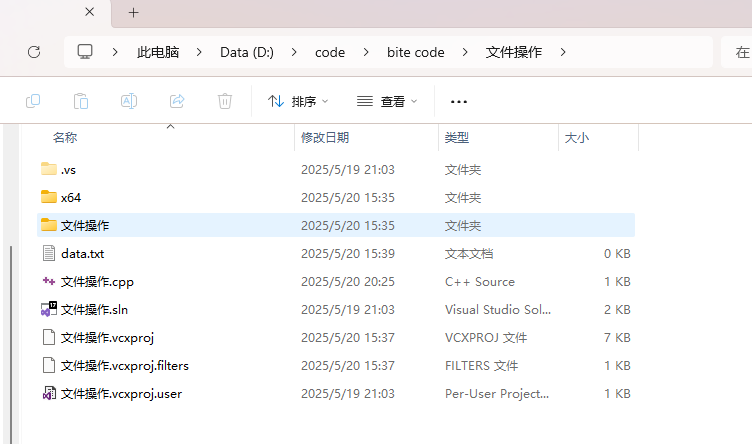Open the 排序 sort dropdown

[x=298, y=101]
